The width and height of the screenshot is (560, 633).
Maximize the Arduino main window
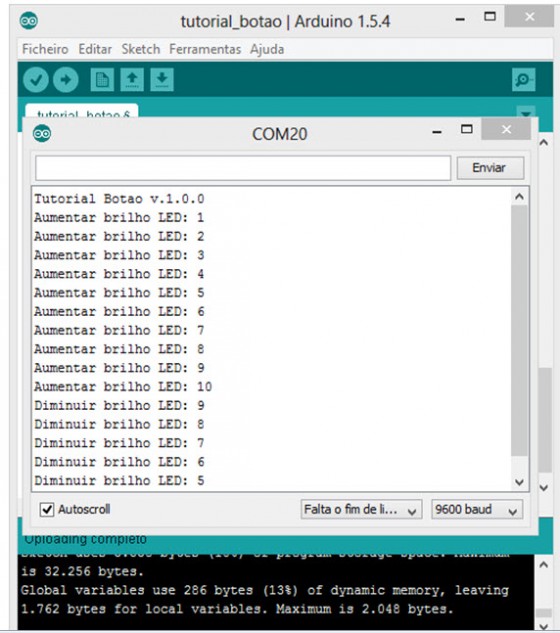490,17
